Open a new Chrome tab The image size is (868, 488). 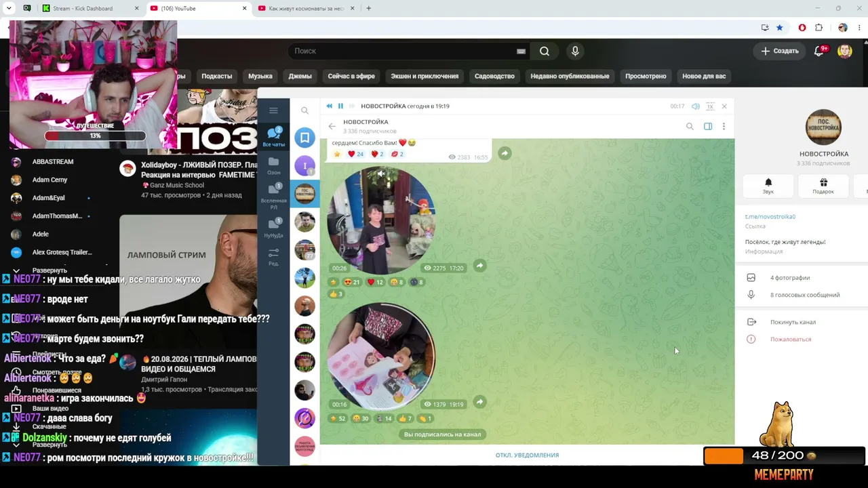pos(368,8)
